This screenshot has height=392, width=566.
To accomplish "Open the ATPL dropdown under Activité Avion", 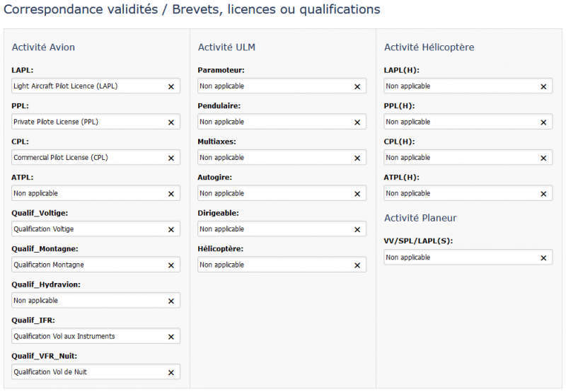I will coord(85,193).
